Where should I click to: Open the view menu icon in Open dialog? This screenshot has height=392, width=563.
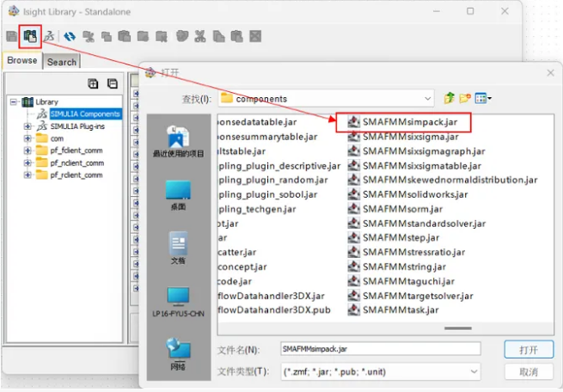pos(483,98)
